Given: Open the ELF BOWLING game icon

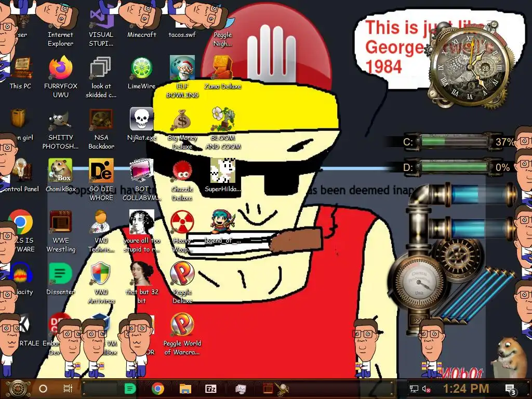Looking at the screenshot, I should (182, 76).
